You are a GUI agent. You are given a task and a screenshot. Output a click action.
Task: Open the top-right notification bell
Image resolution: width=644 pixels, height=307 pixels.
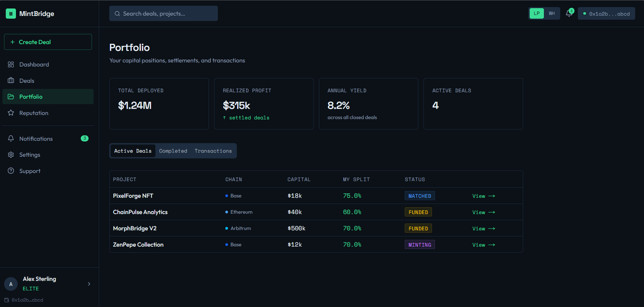569,13
